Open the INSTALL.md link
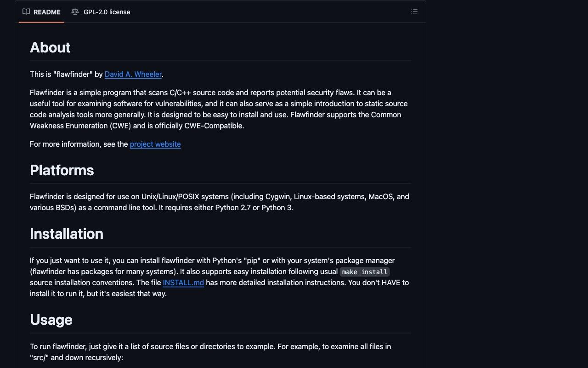The height and width of the screenshot is (368, 588). (x=183, y=282)
